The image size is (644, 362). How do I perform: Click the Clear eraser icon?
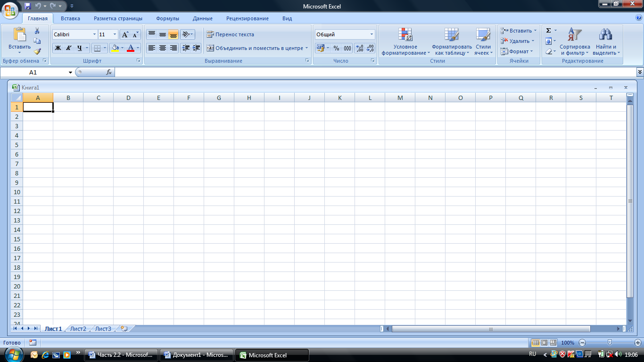(548, 51)
